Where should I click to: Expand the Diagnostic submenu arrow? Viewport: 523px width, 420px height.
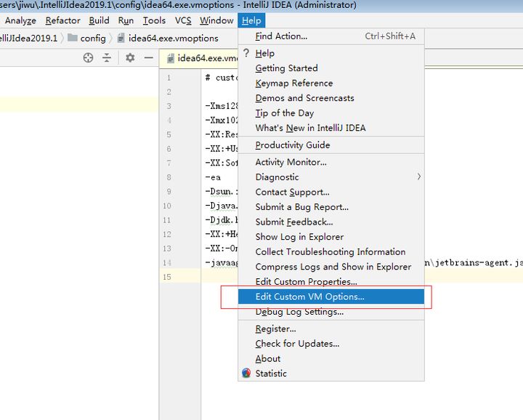tap(418, 177)
